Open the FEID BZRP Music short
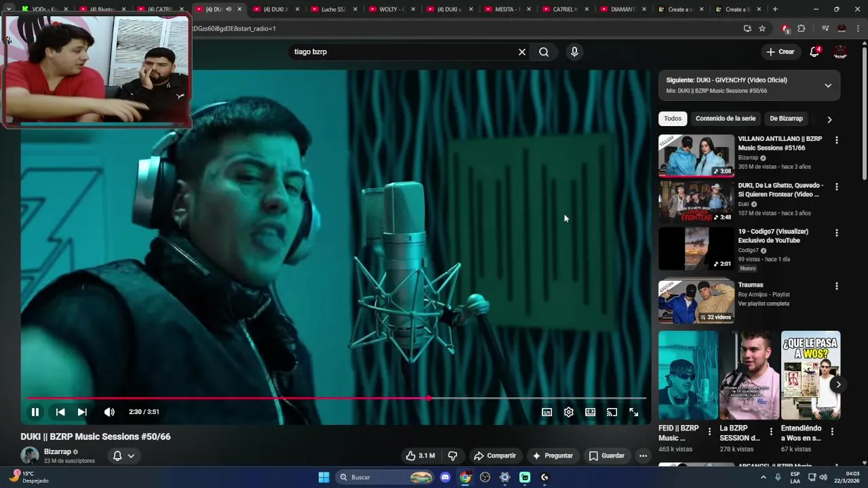The width and height of the screenshot is (868, 488). click(688, 375)
